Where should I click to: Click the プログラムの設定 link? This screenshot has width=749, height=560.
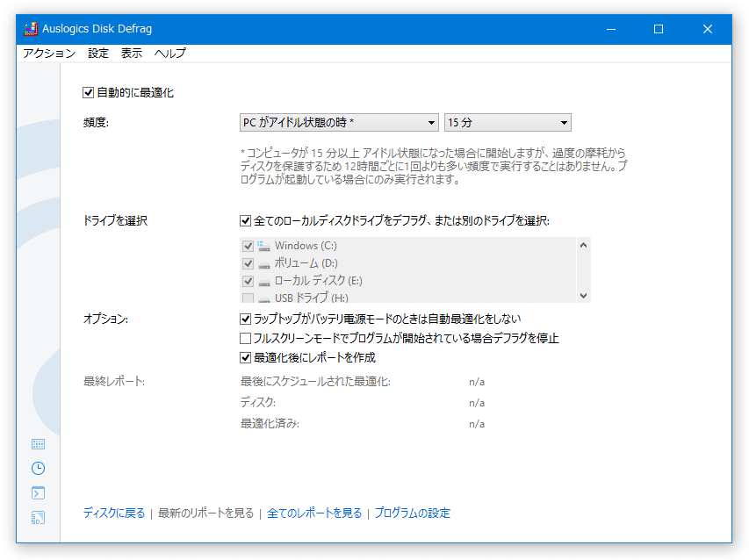(413, 513)
